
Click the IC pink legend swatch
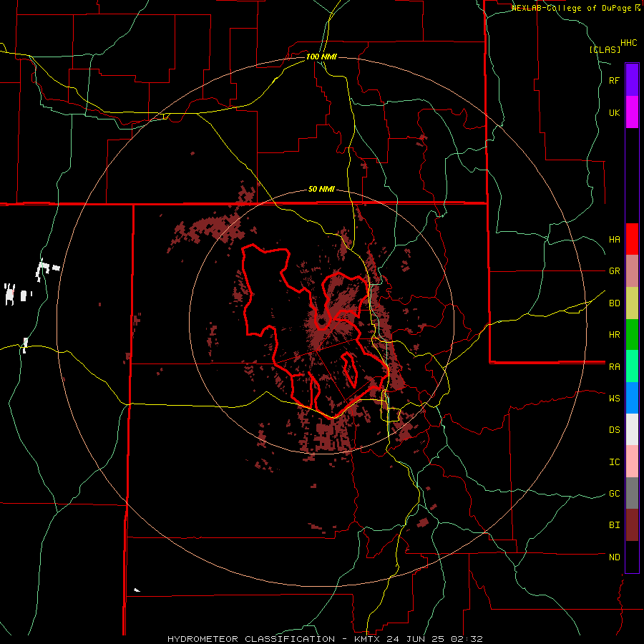click(x=632, y=462)
